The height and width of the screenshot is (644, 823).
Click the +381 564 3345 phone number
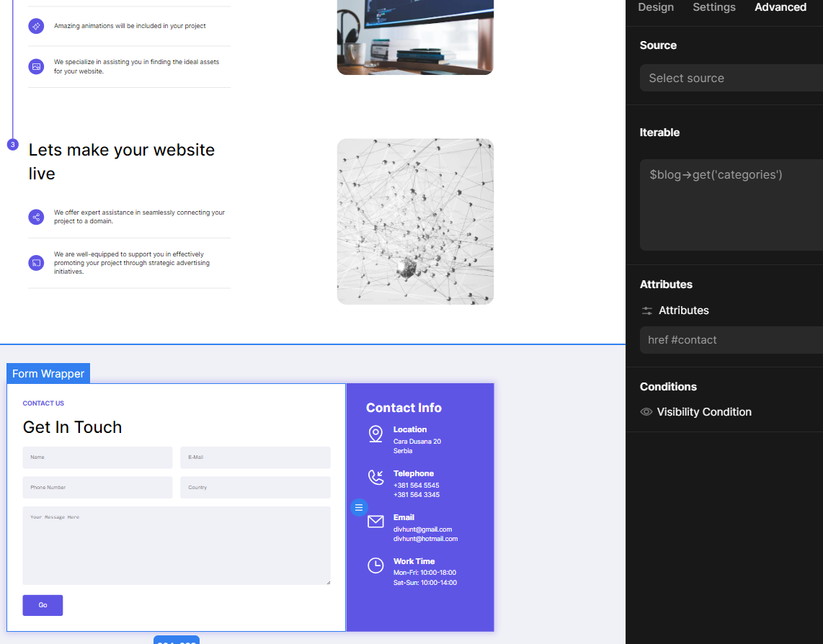tap(417, 495)
